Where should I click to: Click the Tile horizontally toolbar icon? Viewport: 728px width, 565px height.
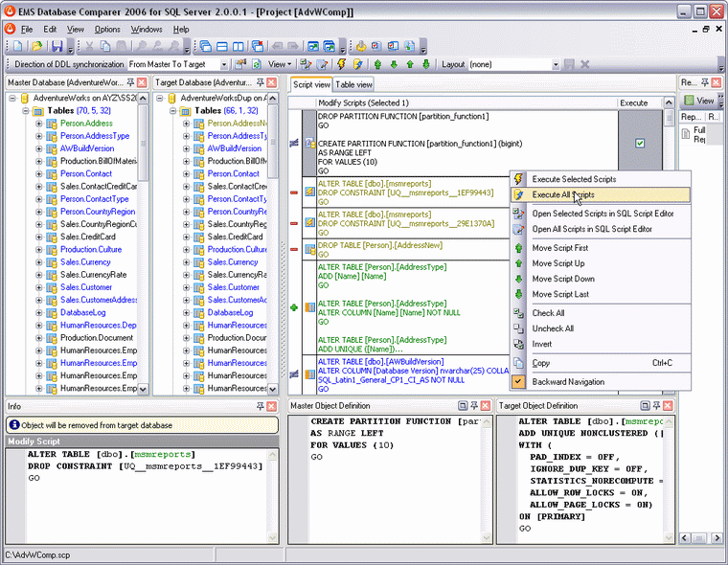(222, 46)
